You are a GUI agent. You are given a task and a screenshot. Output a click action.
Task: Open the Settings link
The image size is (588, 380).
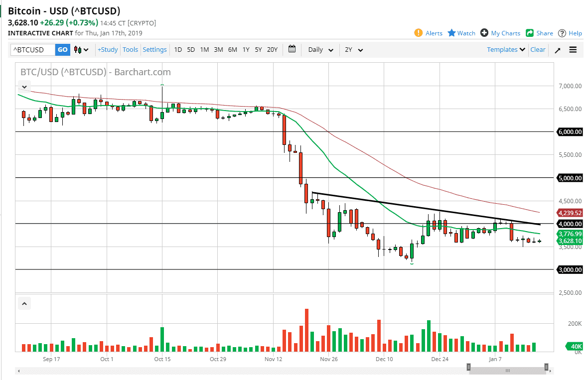point(154,49)
